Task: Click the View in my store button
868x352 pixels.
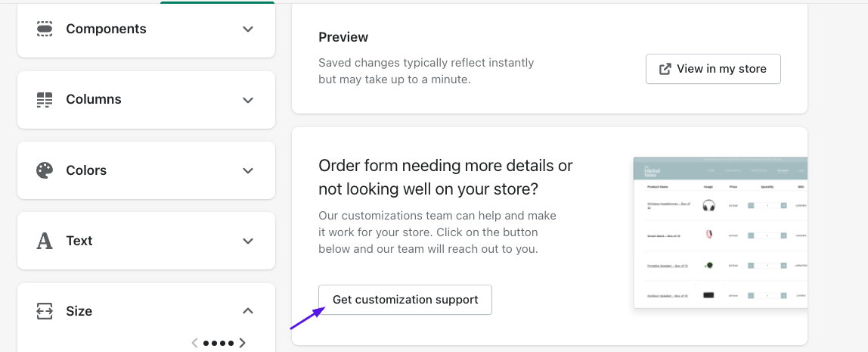Action: pyautogui.click(x=713, y=69)
